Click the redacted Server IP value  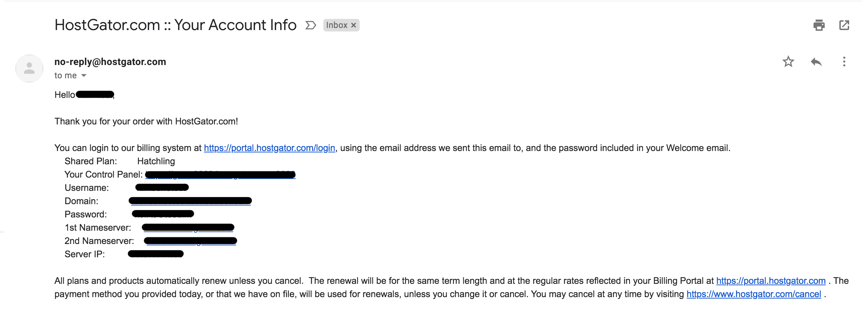156,254
